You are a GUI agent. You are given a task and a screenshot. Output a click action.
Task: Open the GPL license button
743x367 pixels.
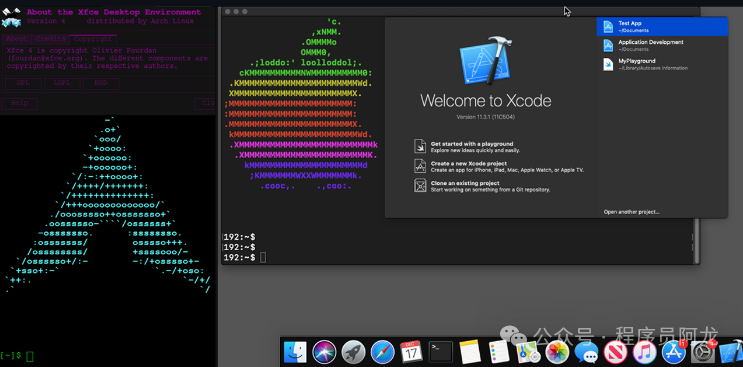pos(23,83)
